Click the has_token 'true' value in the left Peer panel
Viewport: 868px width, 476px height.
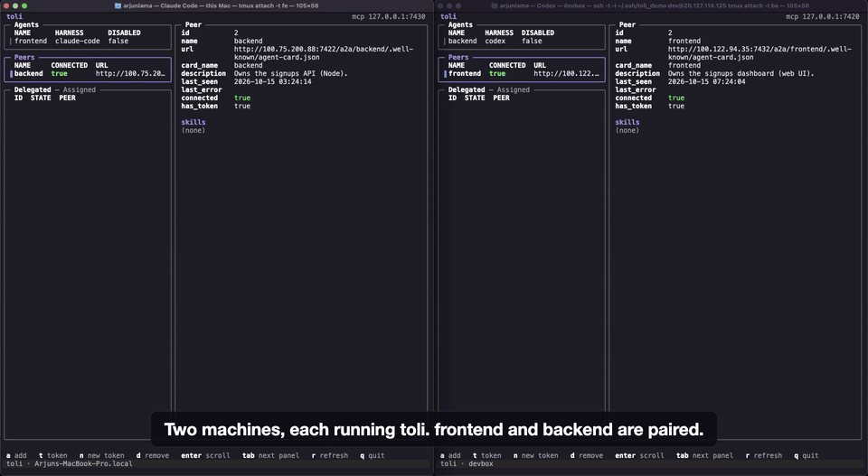coord(242,107)
